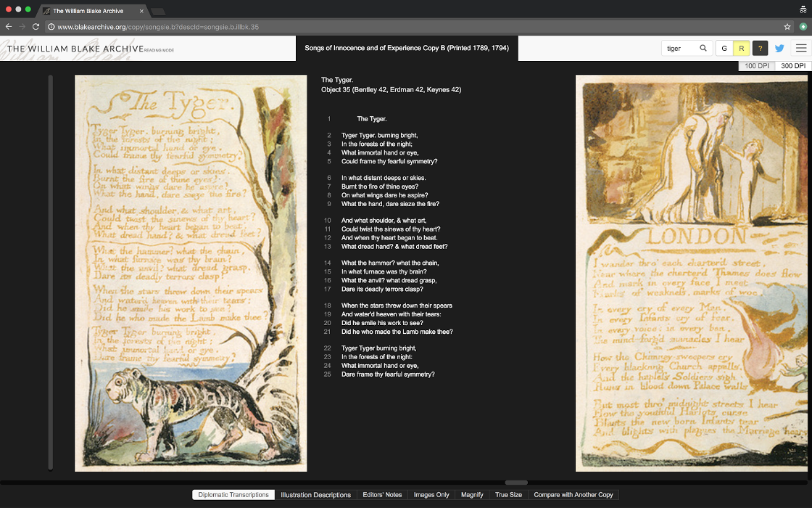Screen dimensions: 812x508
Task: Click the line "Could frame thy fearful symmetry?"
Action: point(389,161)
